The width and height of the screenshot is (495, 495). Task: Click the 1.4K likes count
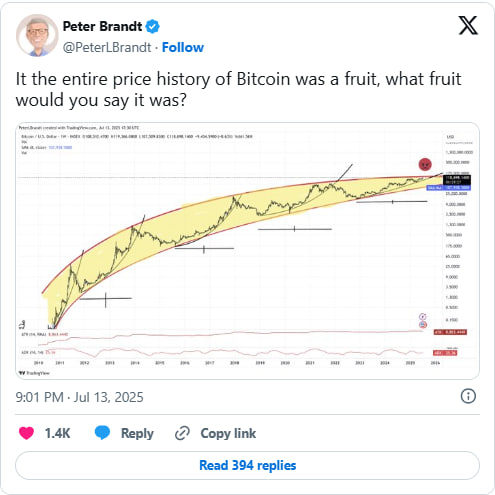(57, 433)
